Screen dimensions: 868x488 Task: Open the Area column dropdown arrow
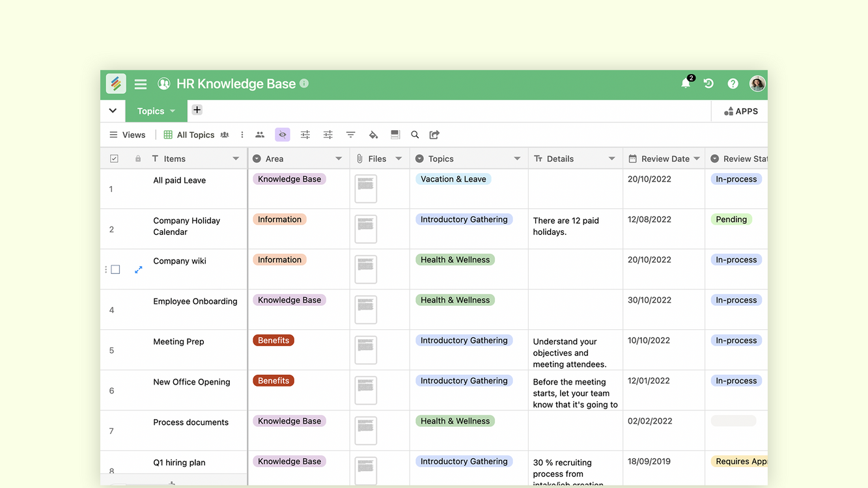click(x=339, y=159)
